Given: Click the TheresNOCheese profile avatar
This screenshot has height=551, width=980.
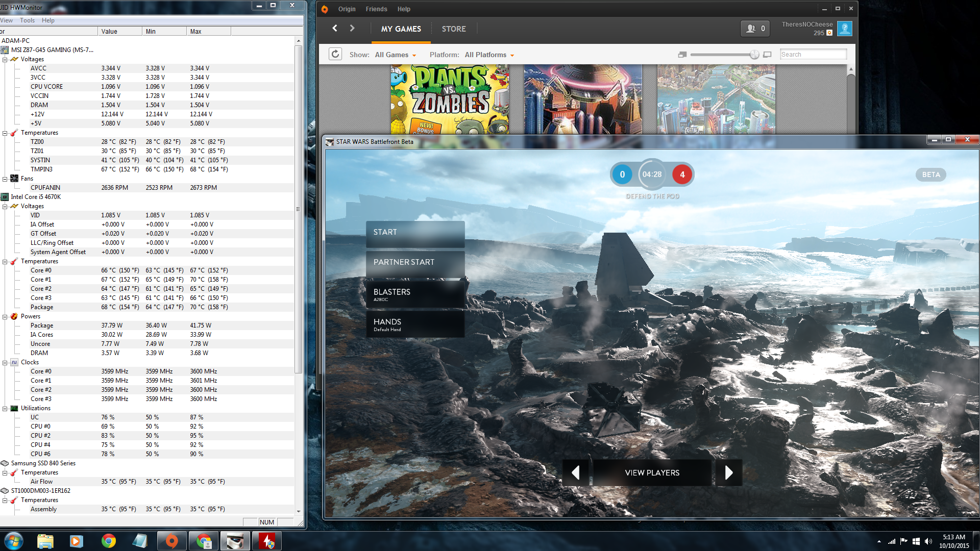Looking at the screenshot, I should tap(845, 29).
